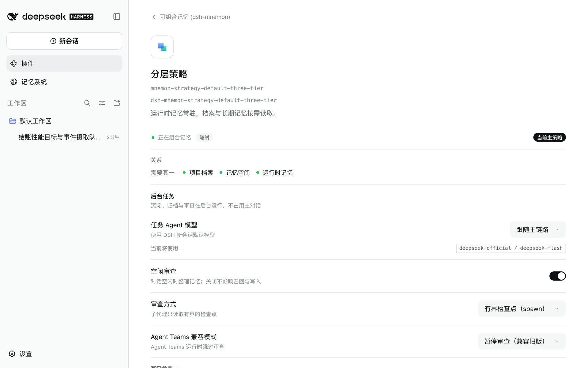Click the 分层策略 plugin icon tile

(162, 47)
